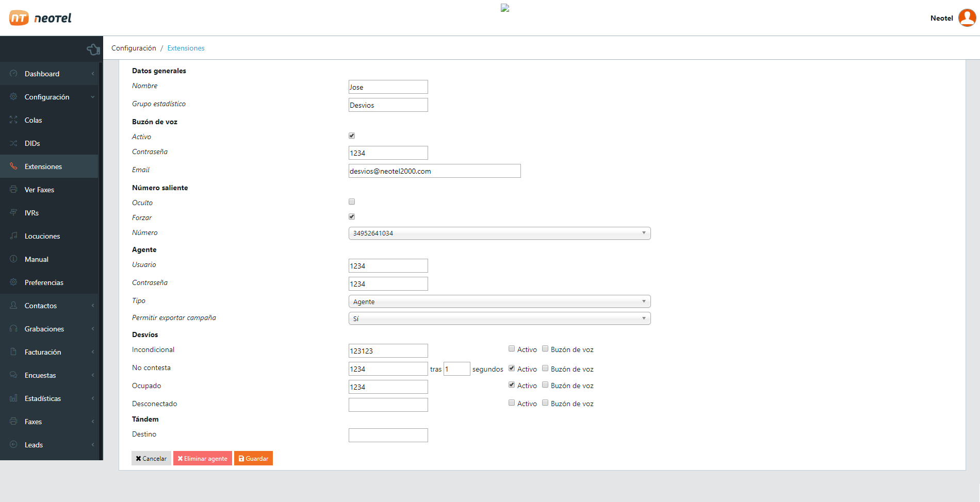Click the Locuciones music note icon
The width and height of the screenshot is (980, 502).
(x=13, y=236)
